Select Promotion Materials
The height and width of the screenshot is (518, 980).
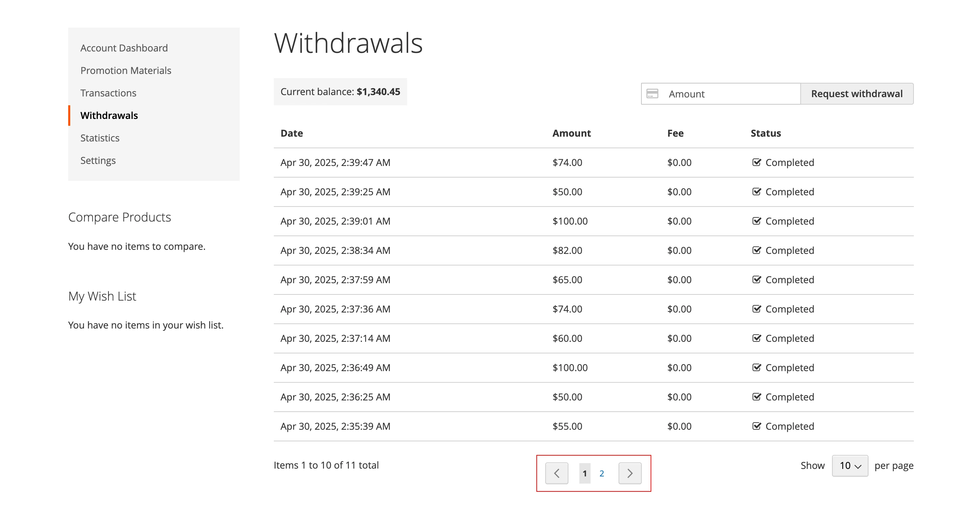click(125, 70)
